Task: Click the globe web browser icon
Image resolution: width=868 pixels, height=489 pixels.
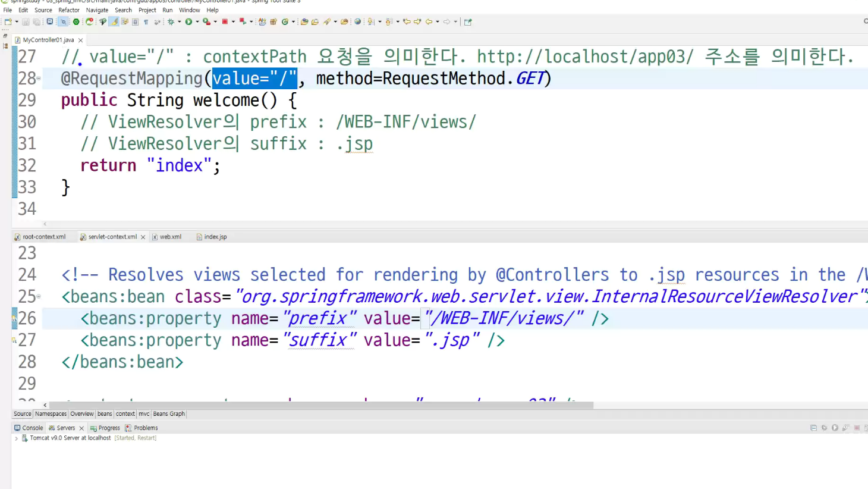Action: click(x=357, y=22)
